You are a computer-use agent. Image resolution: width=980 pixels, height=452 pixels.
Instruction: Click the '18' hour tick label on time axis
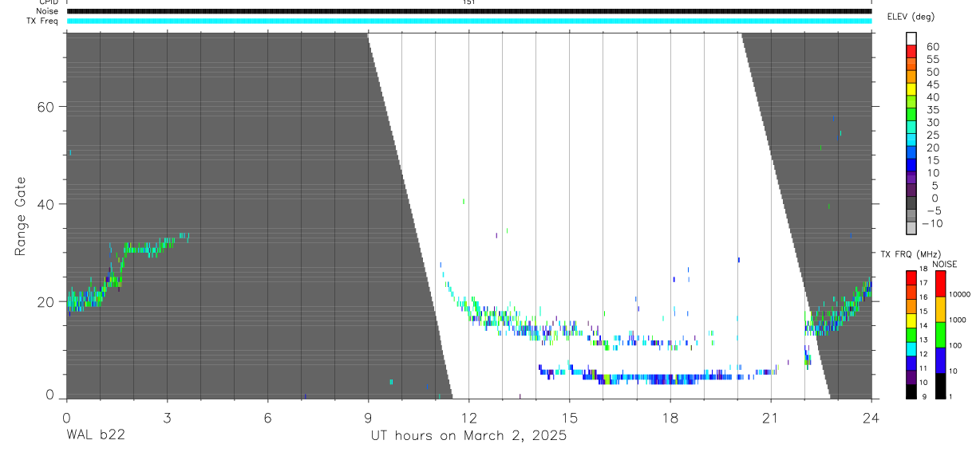pos(670,418)
